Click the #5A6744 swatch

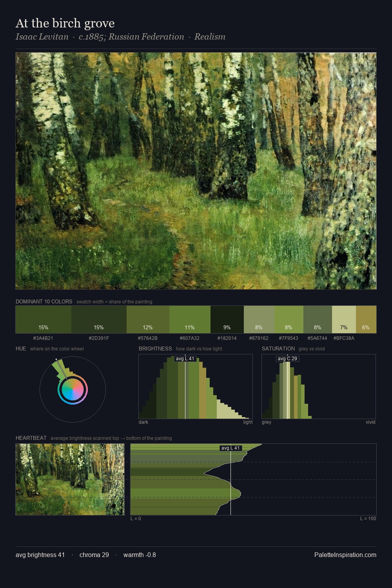318,319
